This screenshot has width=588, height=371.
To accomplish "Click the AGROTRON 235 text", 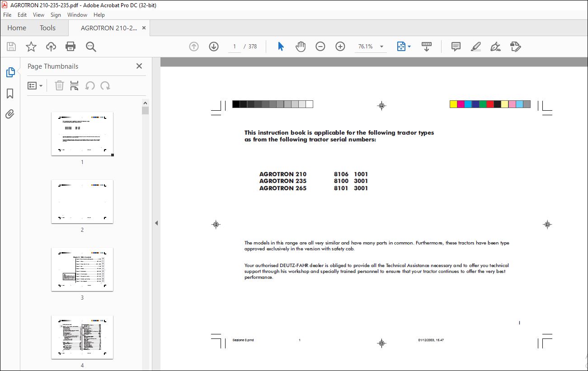I will coord(283,181).
